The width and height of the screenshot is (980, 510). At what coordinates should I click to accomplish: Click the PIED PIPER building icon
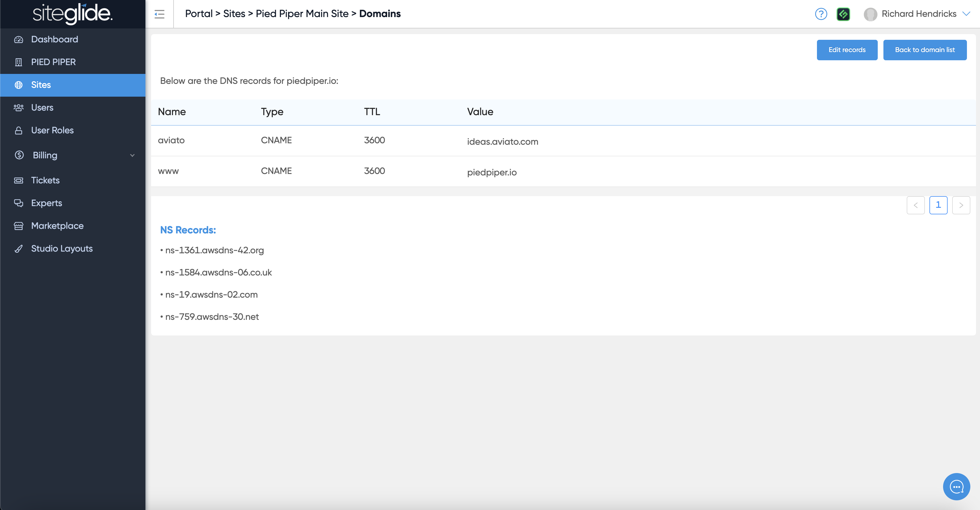pos(19,62)
